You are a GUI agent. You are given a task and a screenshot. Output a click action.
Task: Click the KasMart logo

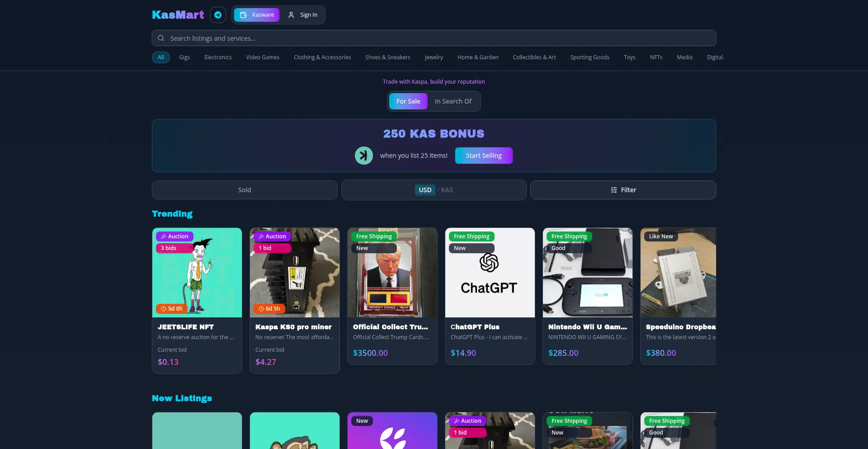(178, 15)
